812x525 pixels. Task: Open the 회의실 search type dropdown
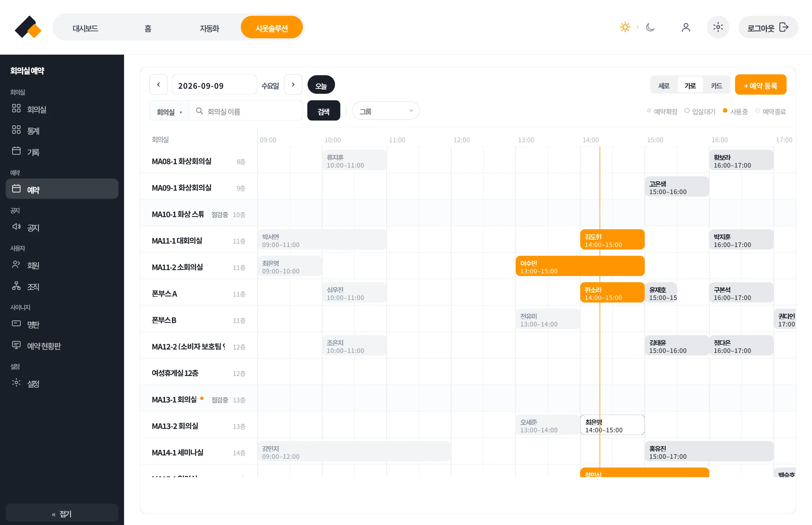point(169,112)
